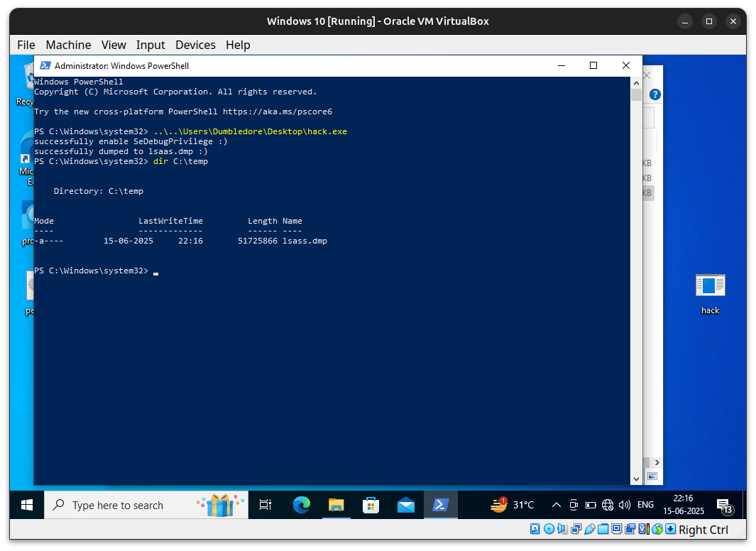The width and height of the screenshot is (756, 551).
Task: Click the "dir C:\temp" command text
Action: click(x=181, y=161)
